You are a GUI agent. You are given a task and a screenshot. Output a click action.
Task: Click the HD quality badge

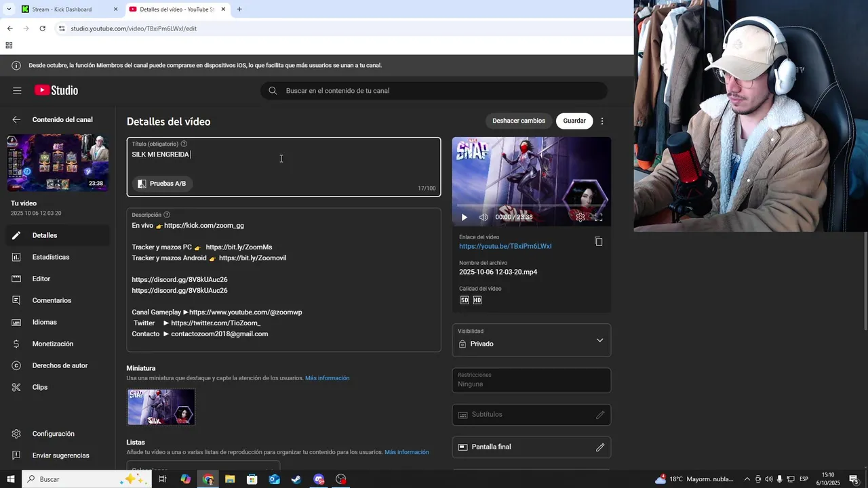coord(477,300)
